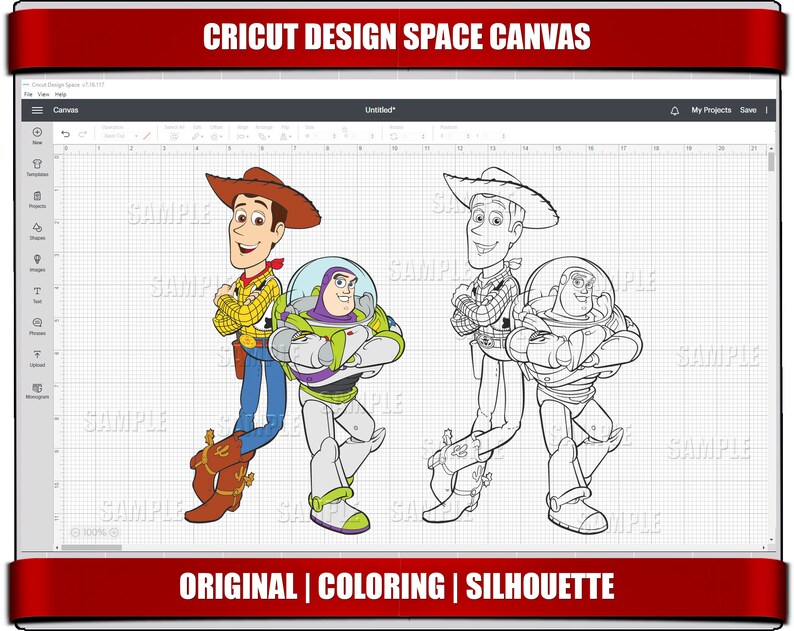Click the Select All icon
The height and width of the screenshot is (631, 794).
pos(174,136)
